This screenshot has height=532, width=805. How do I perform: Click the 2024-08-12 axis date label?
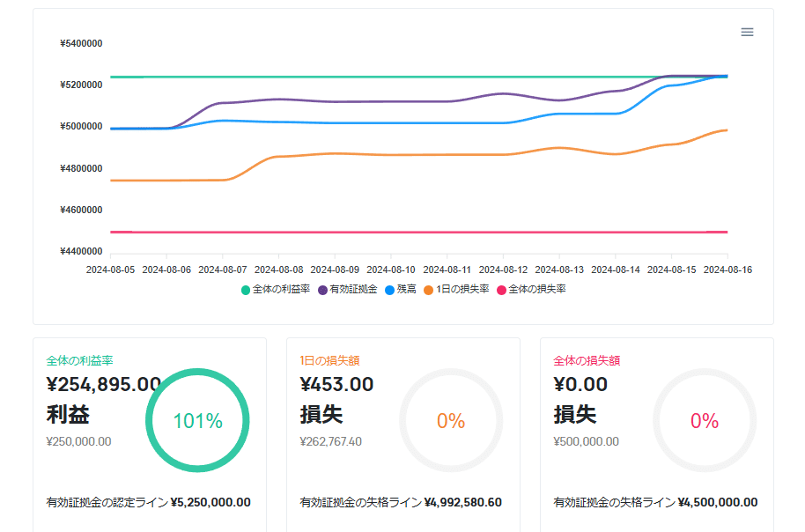pos(503,270)
